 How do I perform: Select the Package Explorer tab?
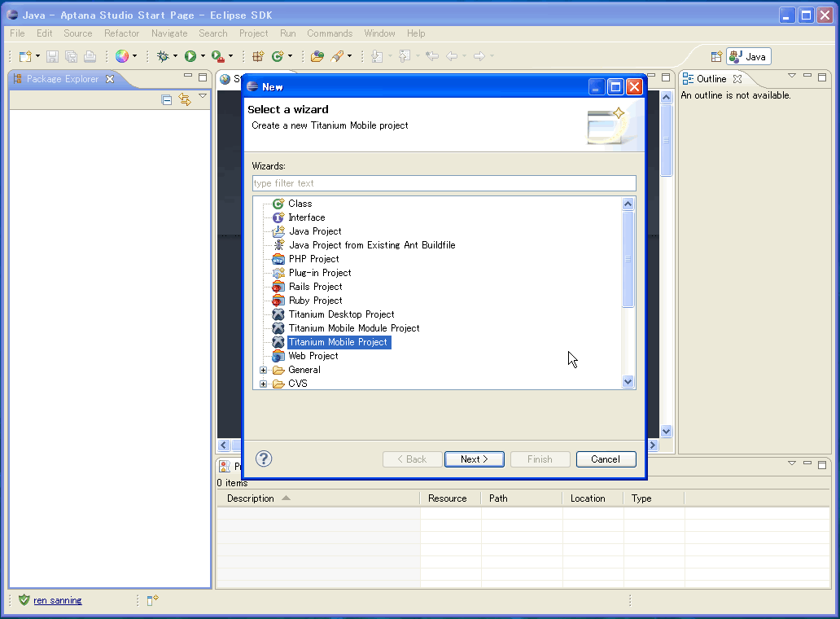point(62,79)
